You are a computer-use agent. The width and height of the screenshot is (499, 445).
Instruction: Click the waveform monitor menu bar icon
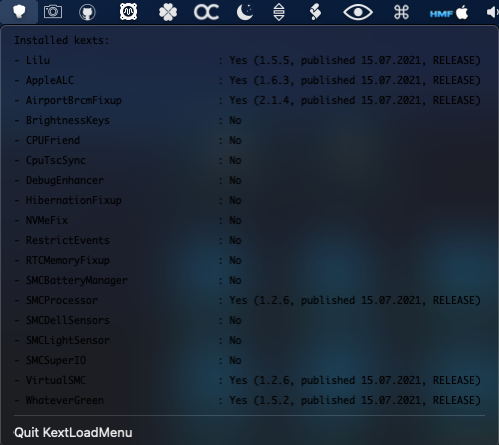point(128,12)
